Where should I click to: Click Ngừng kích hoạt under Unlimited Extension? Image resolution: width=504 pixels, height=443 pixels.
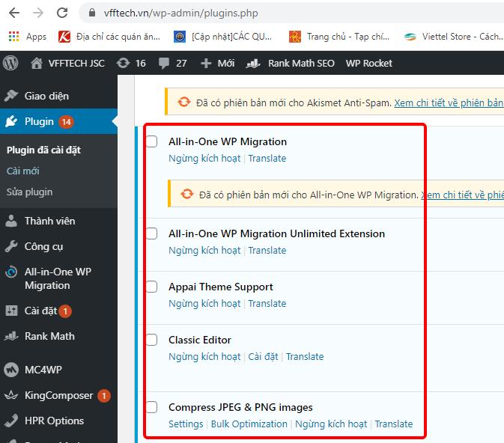coord(204,251)
